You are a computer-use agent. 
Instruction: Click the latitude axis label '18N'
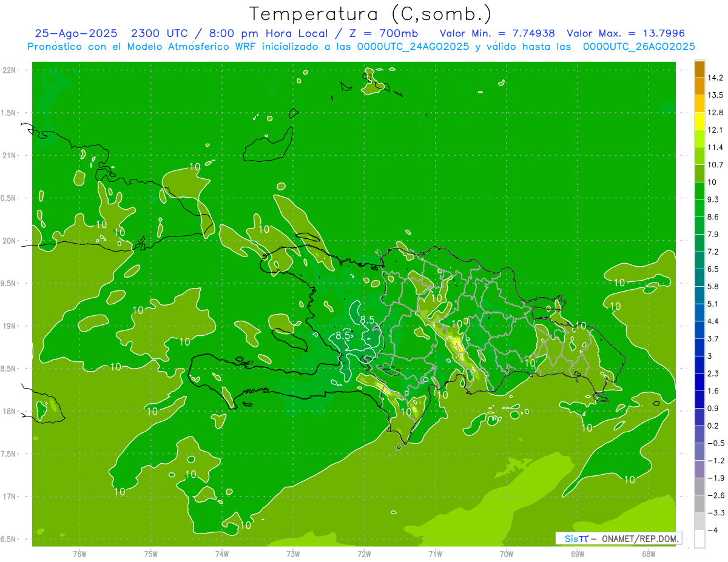(10, 412)
